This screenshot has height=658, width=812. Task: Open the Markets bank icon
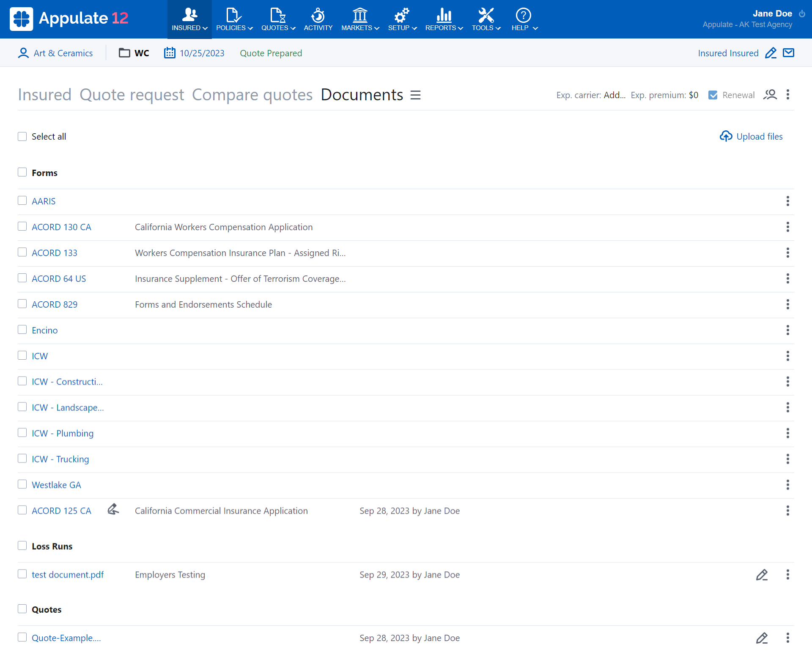tap(359, 15)
